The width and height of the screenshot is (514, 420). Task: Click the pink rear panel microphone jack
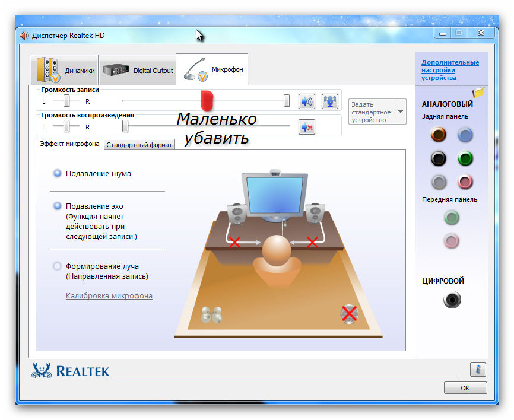pos(465,182)
